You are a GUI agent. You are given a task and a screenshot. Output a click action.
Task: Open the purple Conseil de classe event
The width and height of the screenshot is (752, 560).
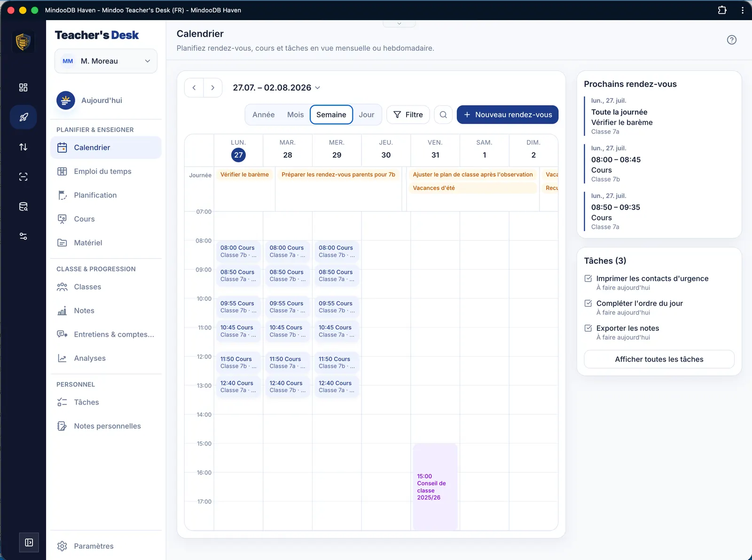pos(435,487)
